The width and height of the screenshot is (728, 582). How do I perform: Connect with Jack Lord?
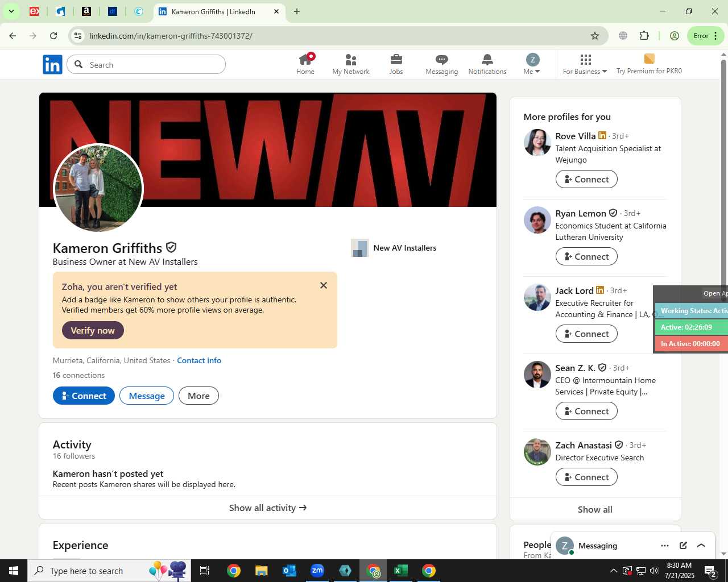(x=586, y=334)
